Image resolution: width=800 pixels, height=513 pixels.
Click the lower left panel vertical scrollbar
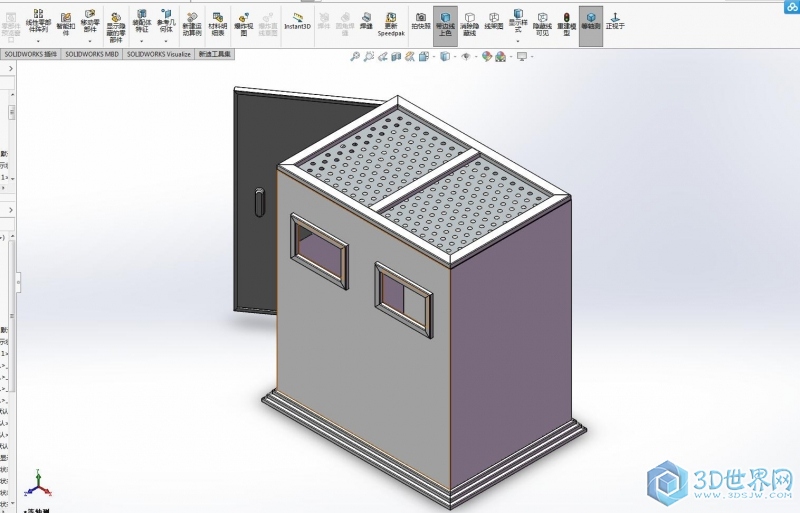coord(12,315)
